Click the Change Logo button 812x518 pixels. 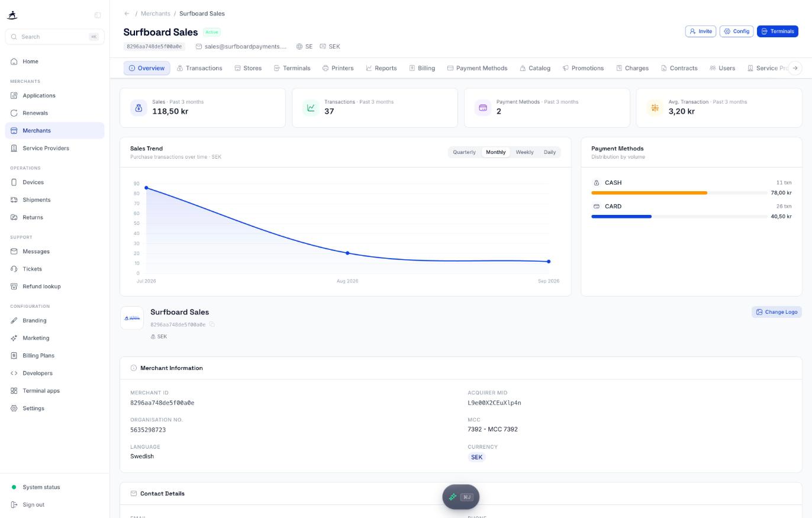(x=776, y=312)
